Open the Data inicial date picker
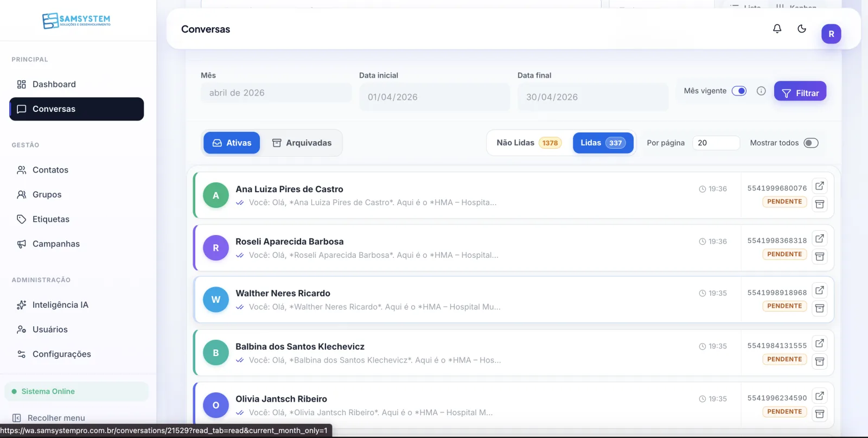This screenshot has width=868, height=438. (x=435, y=97)
